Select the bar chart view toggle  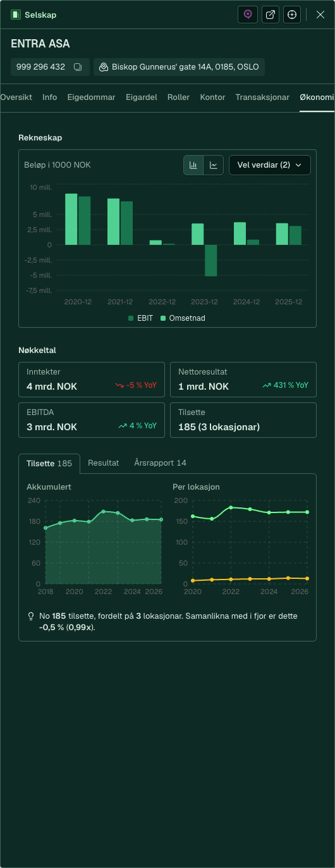point(193,165)
